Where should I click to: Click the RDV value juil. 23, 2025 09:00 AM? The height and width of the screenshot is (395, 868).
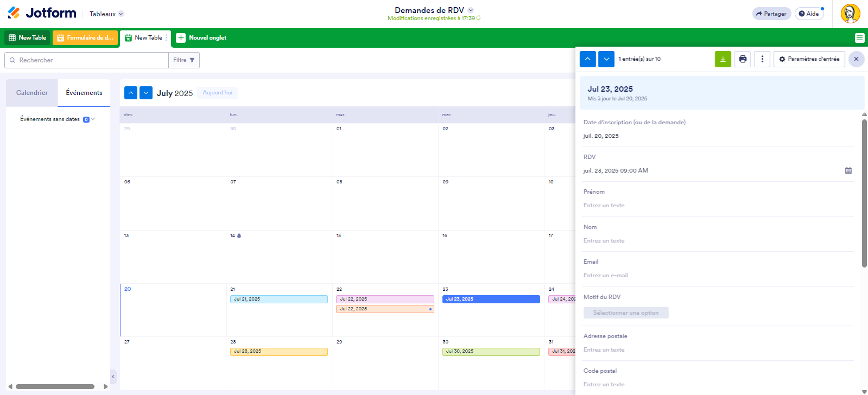click(x=616, y=170)
